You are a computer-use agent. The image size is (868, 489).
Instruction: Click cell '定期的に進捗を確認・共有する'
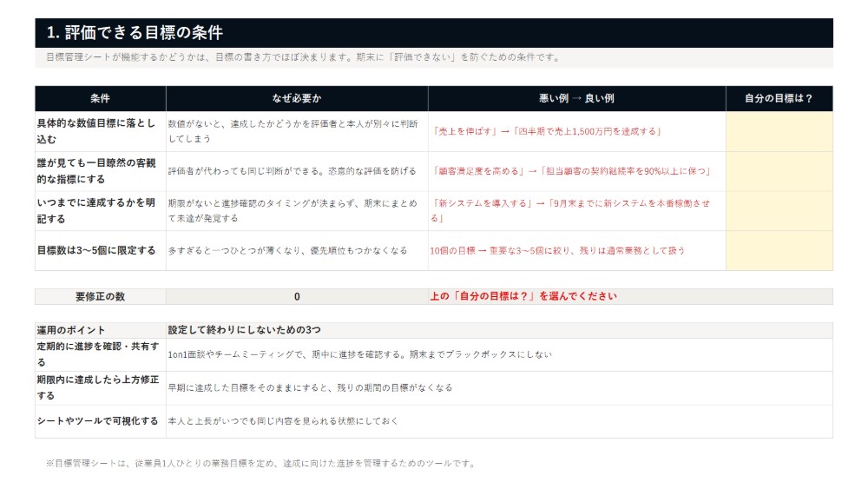pos(100,354)
